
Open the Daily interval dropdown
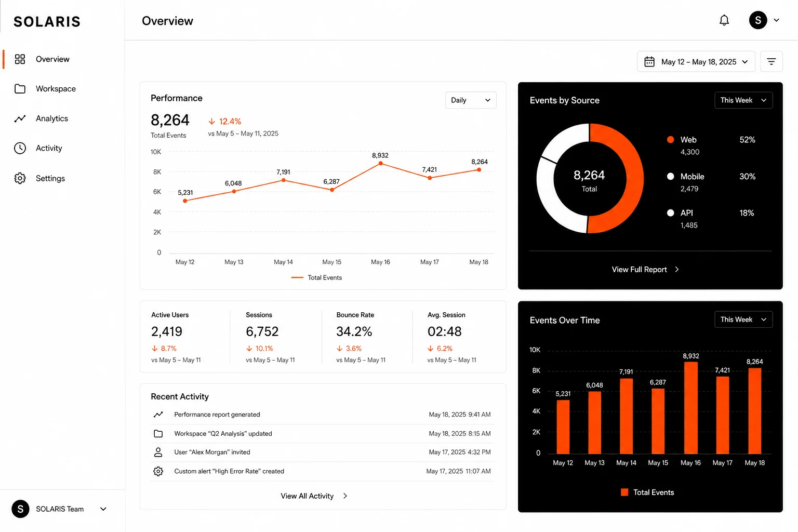click(471, 100)
